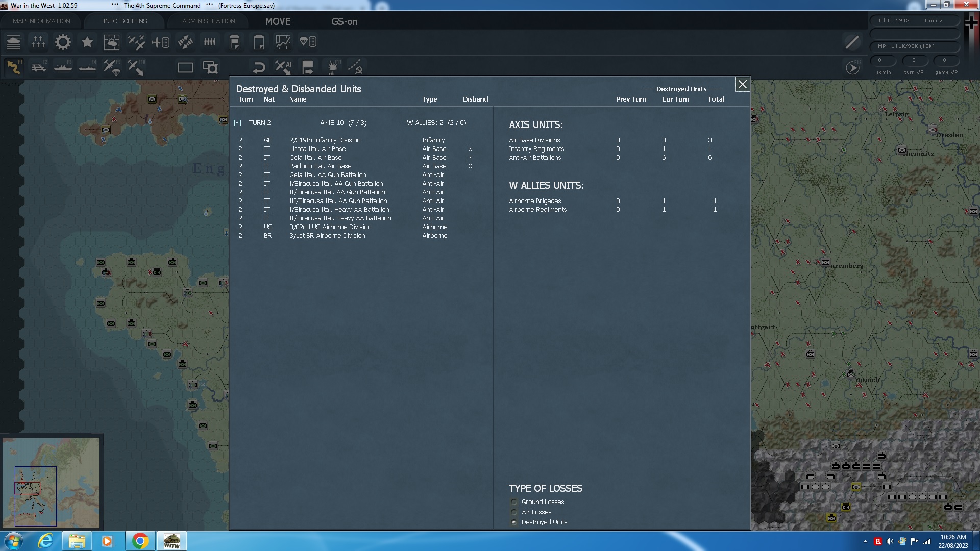Collapse the TURN 2 list

[x=237, y=123]
